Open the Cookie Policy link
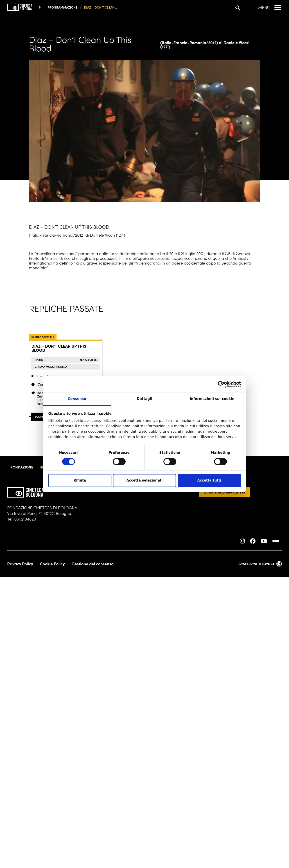The image size is (289, 868). (52, 564)
